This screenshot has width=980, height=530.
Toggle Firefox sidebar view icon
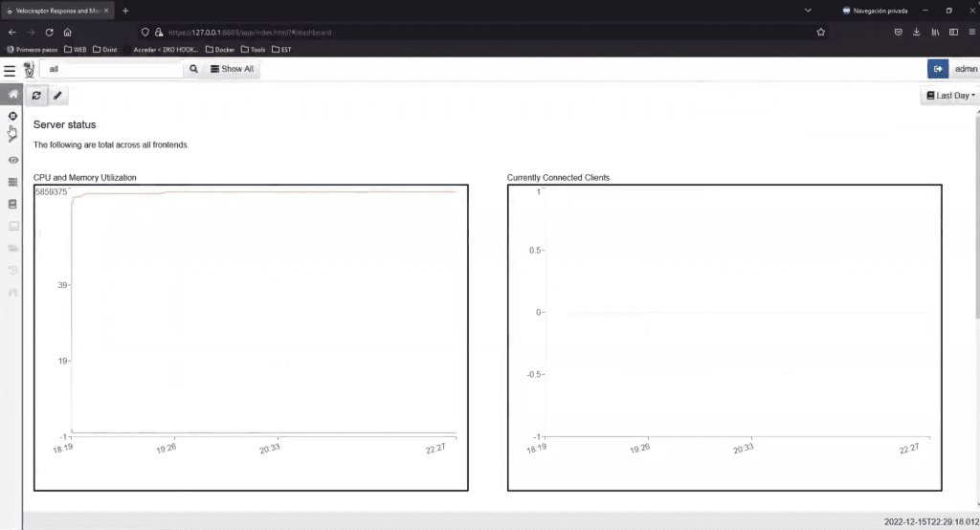tap(953, 32)
